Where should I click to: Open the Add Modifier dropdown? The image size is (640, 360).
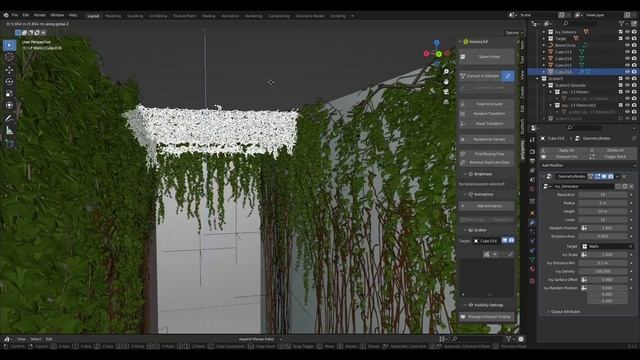(x=587, y=165)
